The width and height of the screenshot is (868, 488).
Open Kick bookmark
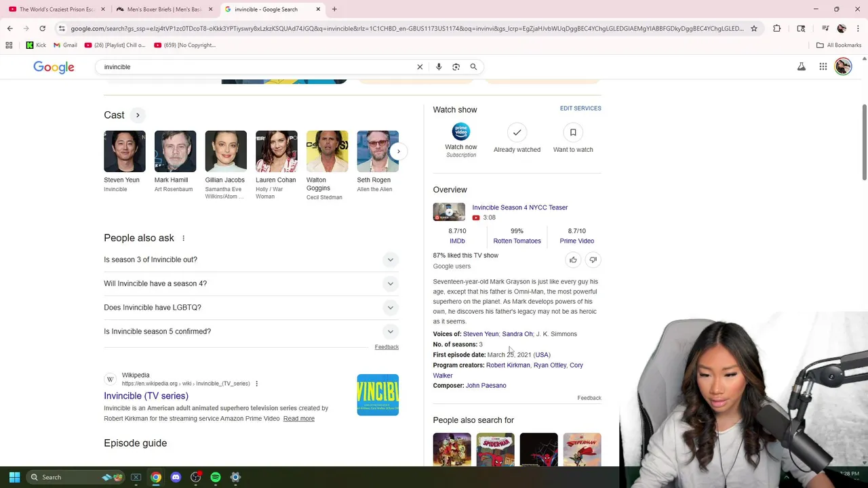tap(36, 45)
